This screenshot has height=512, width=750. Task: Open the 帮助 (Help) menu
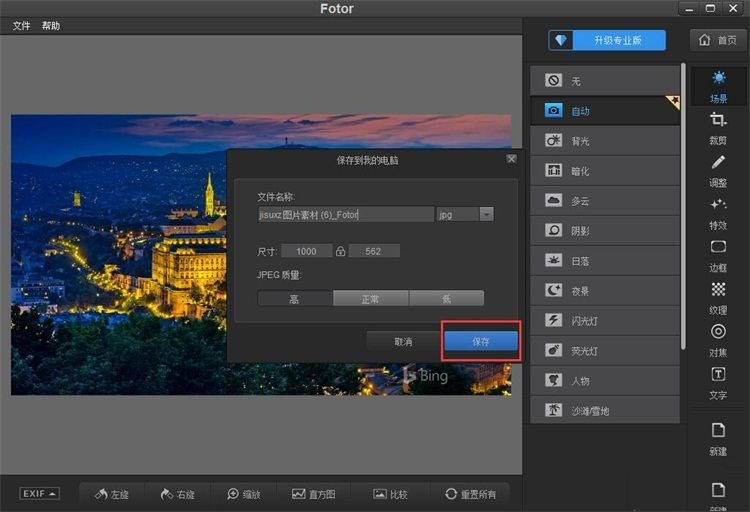[x=51, y=26]
